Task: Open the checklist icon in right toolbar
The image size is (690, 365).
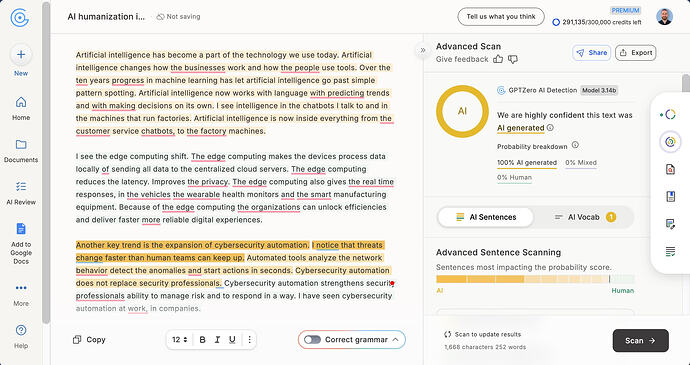Action: [670, 252]
